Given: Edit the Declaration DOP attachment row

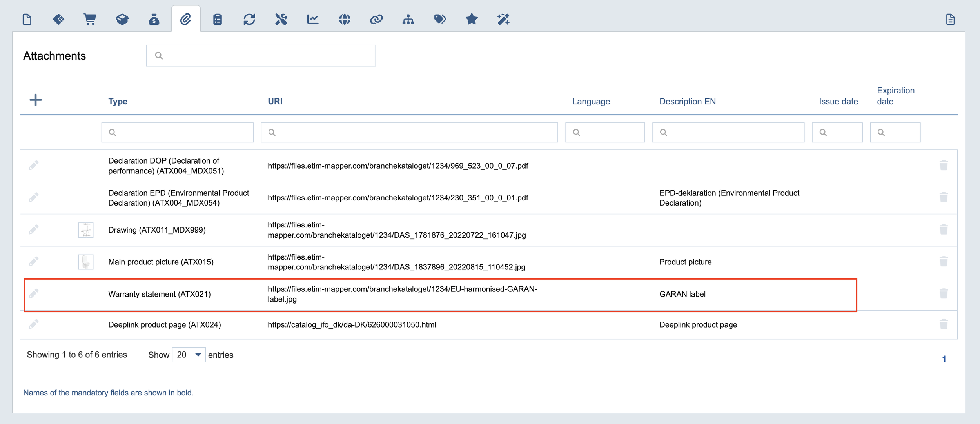Looking at the screenshot, I should coord(34,165).
